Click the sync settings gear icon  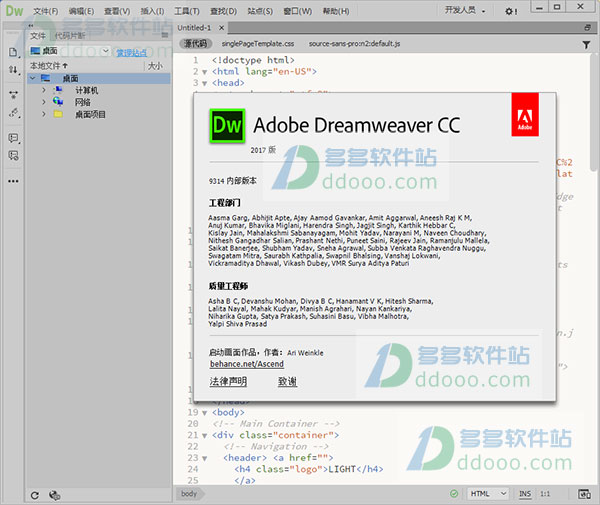(510, 11)
